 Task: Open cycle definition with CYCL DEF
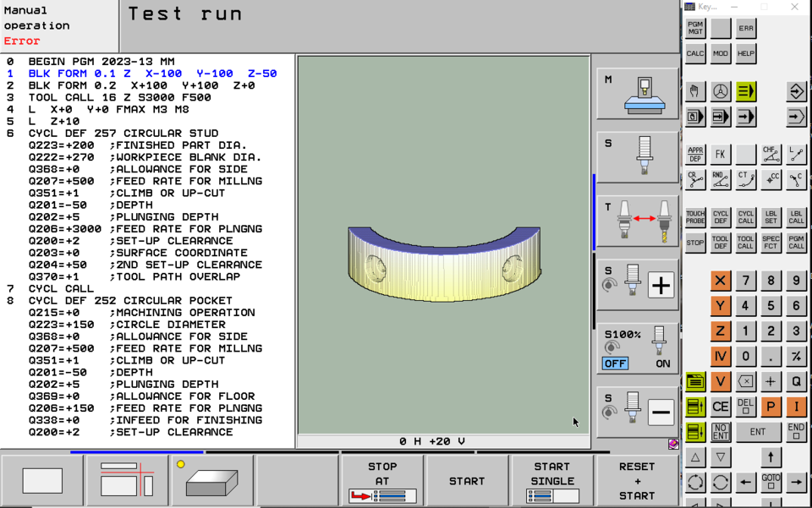tap(719, 217)
